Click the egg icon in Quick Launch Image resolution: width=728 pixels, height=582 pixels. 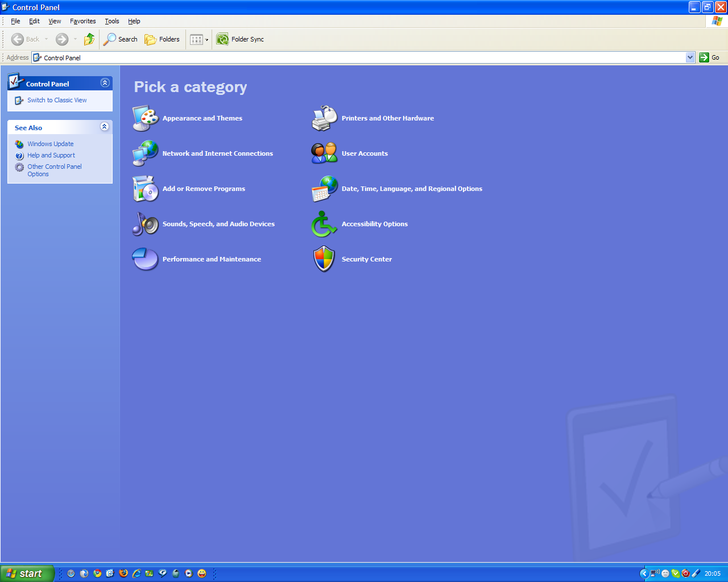click(176, 573)
